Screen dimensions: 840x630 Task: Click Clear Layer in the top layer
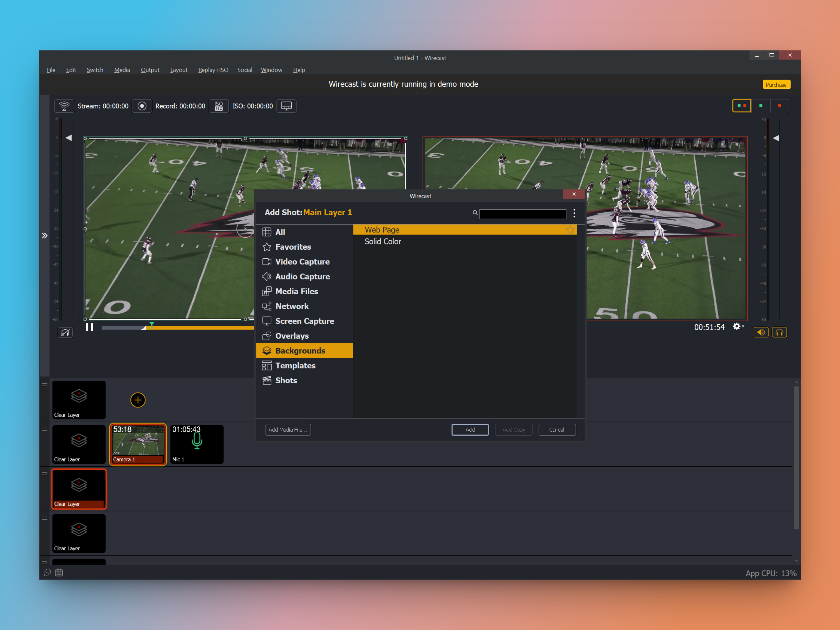[x=79, y=400]
